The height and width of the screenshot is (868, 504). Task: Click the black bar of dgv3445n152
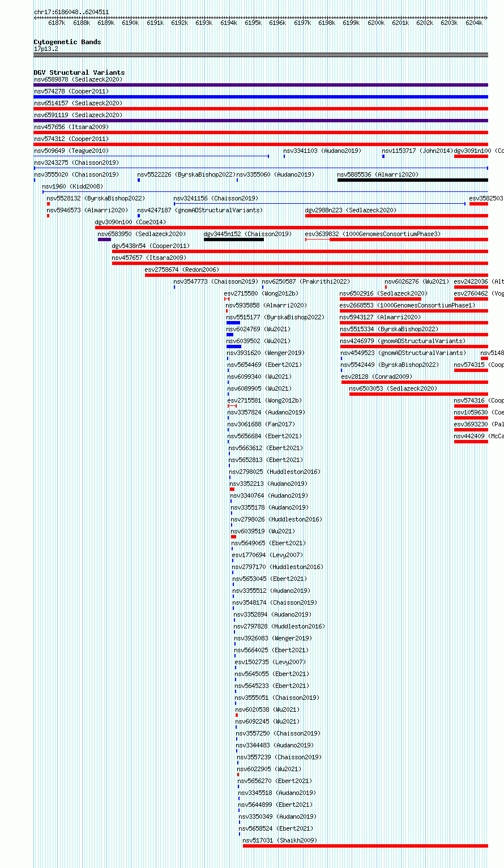coord(234,240)
